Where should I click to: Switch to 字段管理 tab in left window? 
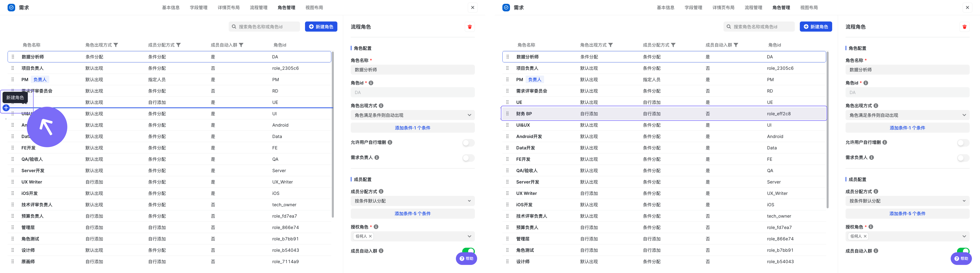(199, 8)
